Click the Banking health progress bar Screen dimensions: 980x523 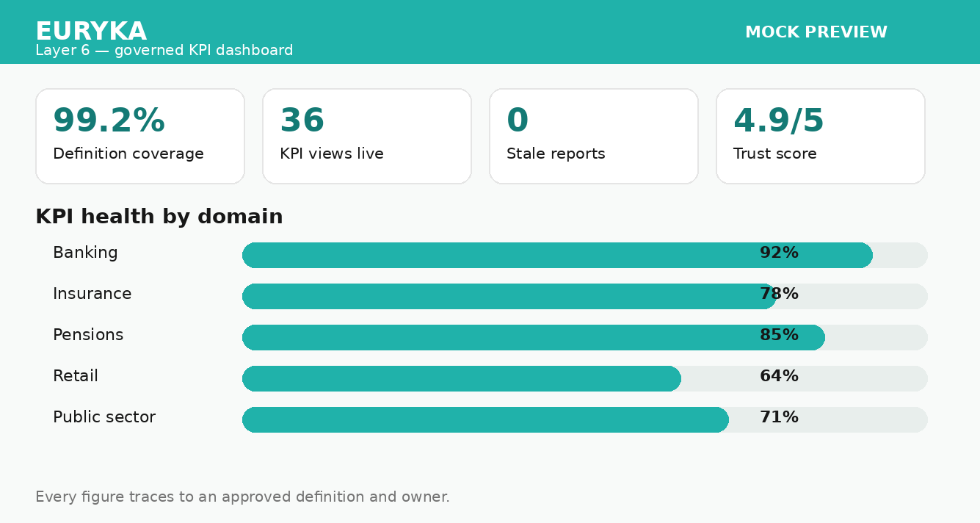[x=585, y=255]
